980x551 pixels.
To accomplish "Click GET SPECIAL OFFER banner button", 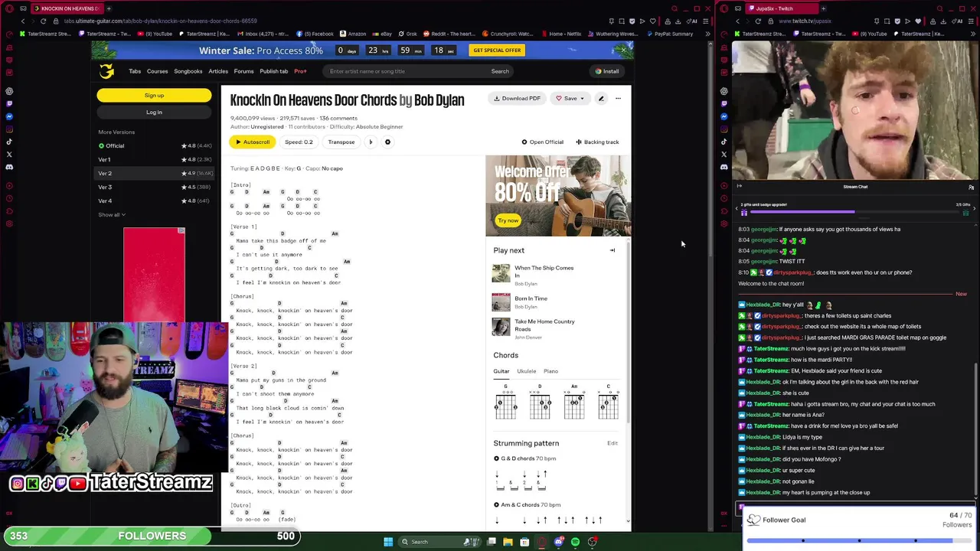I will pos(497,51).
